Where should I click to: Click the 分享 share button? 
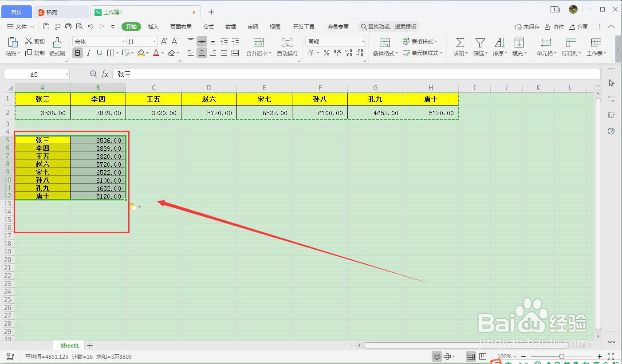click(579, 27)
